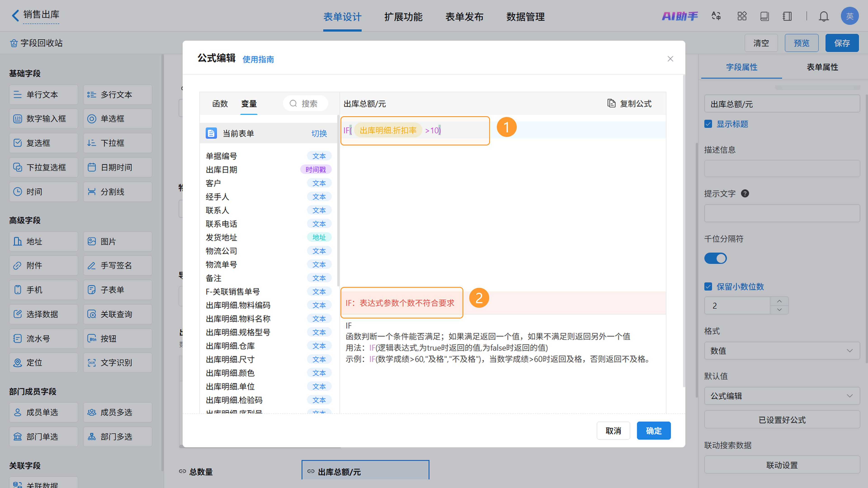Toggle the 千位分隔符 switch off
The height and width of the screenshot is (488, 868).
pyautogui.click(x=715, y=259)
